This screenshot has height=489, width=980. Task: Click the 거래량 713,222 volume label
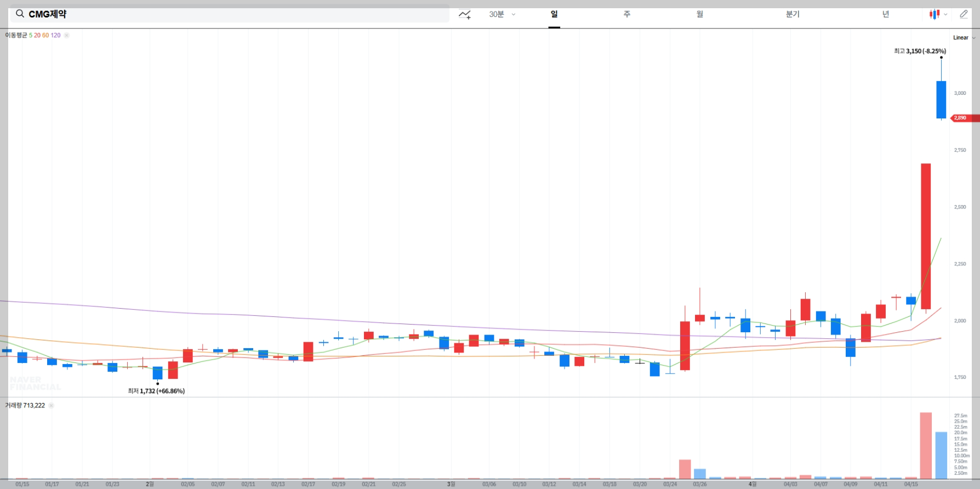click(x=25, y=406)
